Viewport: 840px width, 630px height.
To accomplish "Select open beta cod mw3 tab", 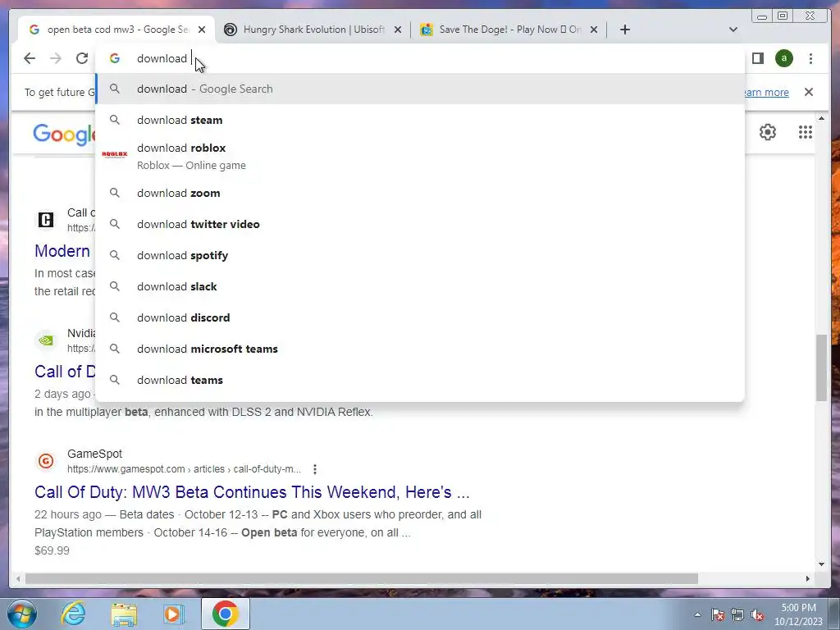I will click(x=116, y=30).
